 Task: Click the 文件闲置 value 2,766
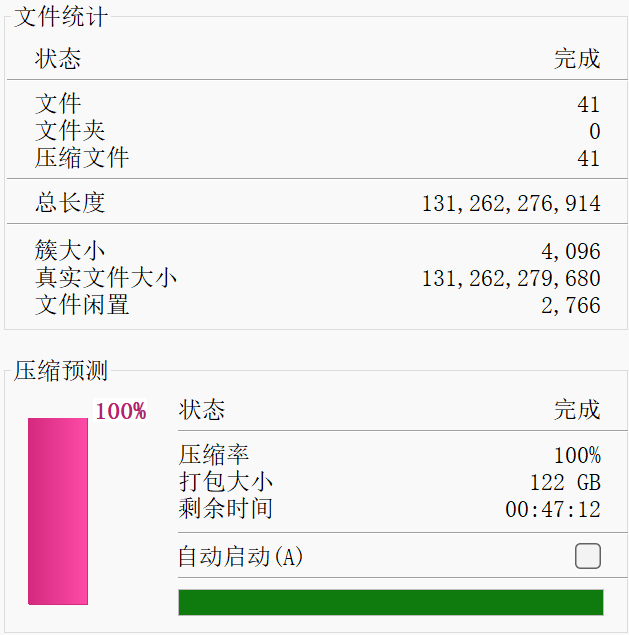click(x=570, y=305)
